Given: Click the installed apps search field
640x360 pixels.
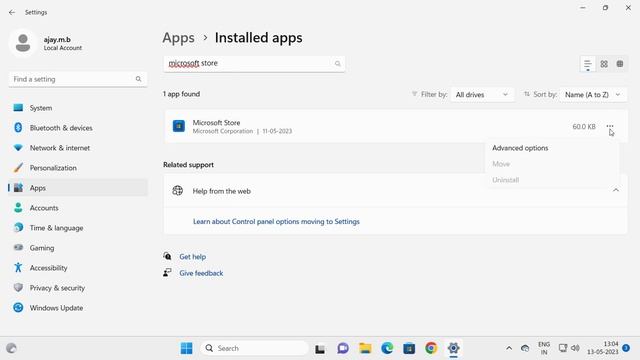Looking at the screenshot, I should pos(254,64).
